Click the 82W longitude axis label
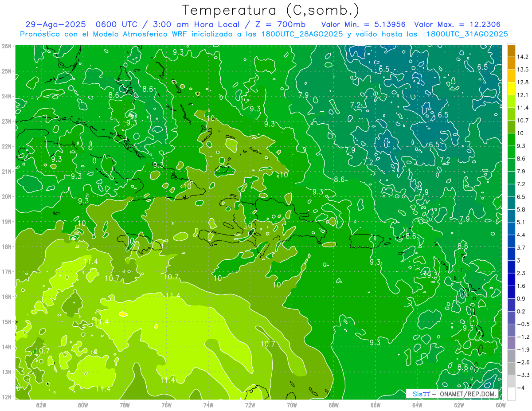Image resolution: width=532 pixels, height=411 pixels. click(41, 405)
